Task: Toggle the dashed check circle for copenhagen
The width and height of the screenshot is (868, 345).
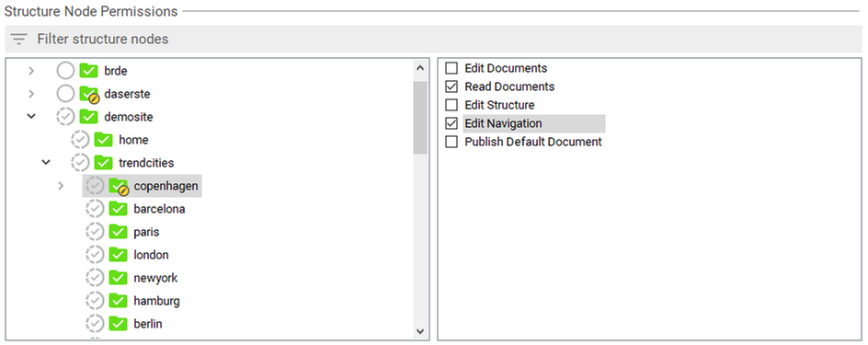Action: [96, 186]
